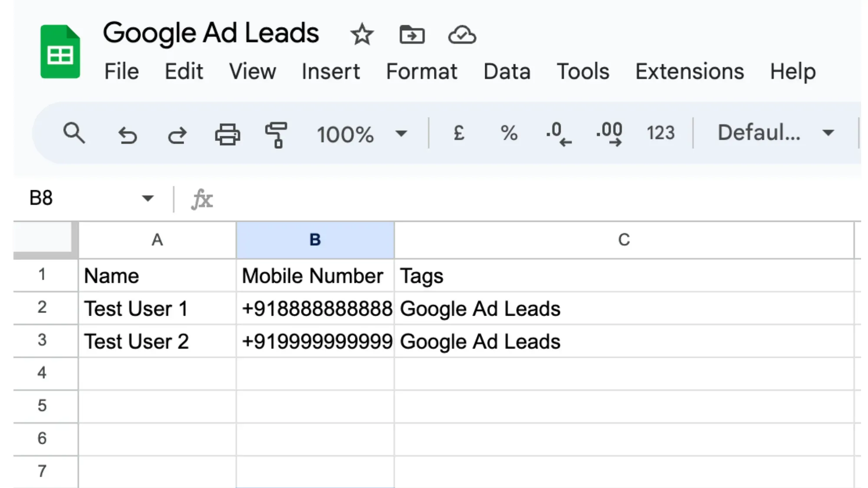Click the Google Ad Leads title

coord(211,32)
